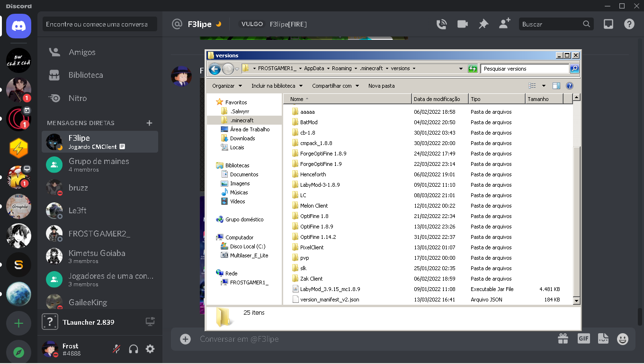
Task: Open Compartilhar com menu
Action: (x=335, y=86)
